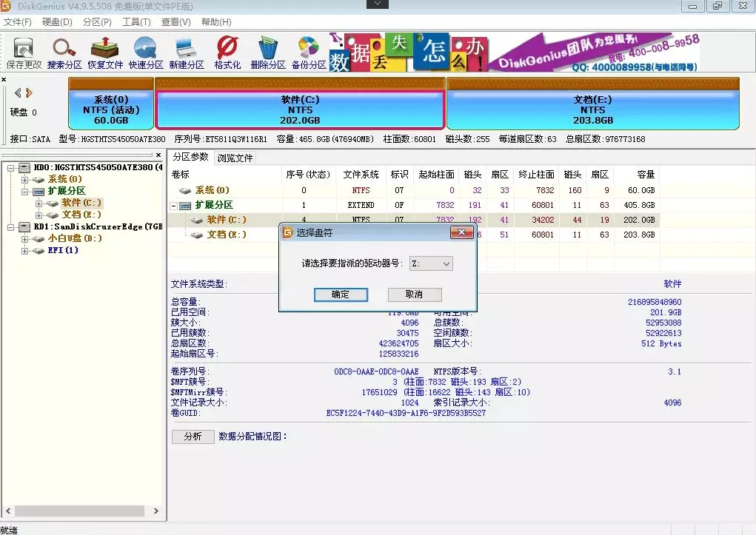Expand the 小白U盘 (D:) tree node

point(24,238)
